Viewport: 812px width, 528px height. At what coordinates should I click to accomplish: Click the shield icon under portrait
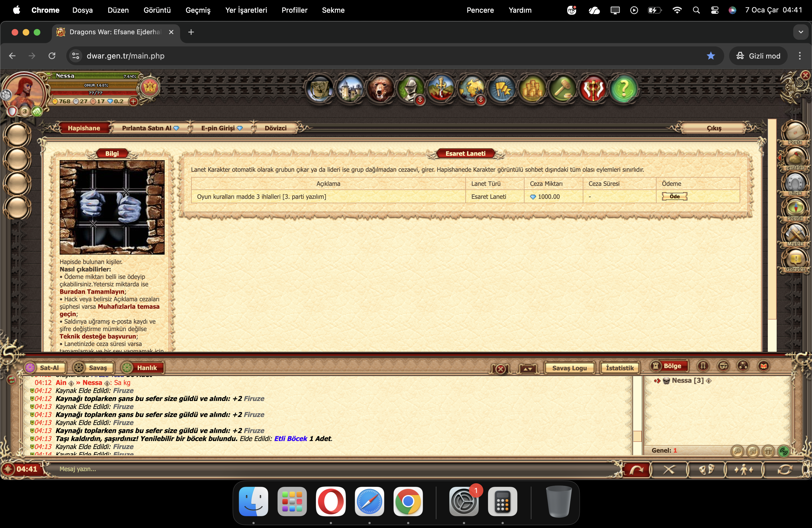click(12, 111)
